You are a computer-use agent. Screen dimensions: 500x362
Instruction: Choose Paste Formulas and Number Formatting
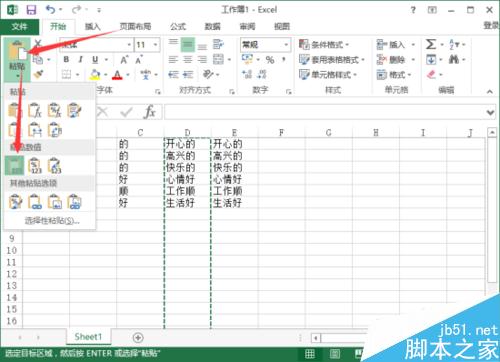tap(54, 110)
